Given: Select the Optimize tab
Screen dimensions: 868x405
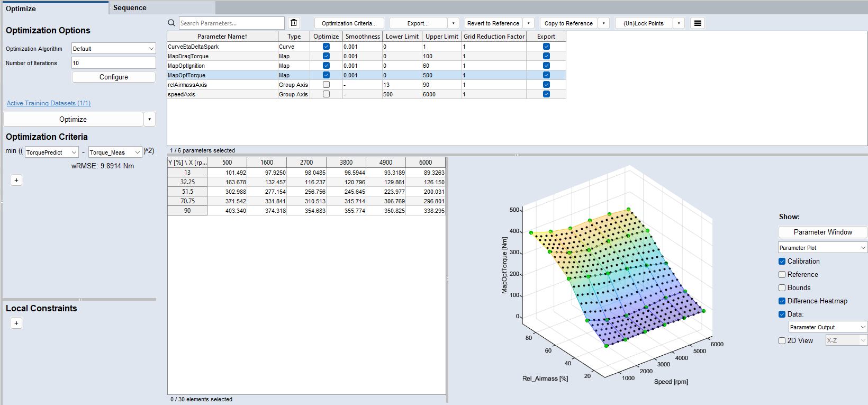Looking at the screenshot, I should pos(21,8).
